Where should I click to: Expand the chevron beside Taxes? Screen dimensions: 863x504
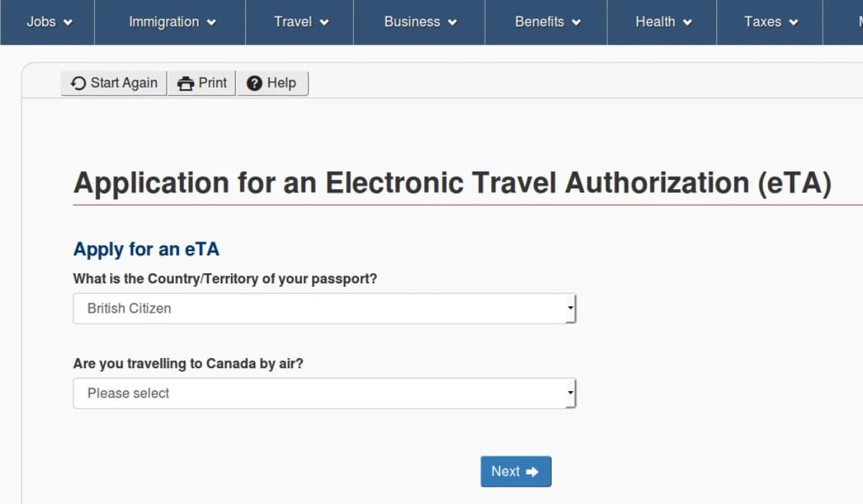(794, 22)
